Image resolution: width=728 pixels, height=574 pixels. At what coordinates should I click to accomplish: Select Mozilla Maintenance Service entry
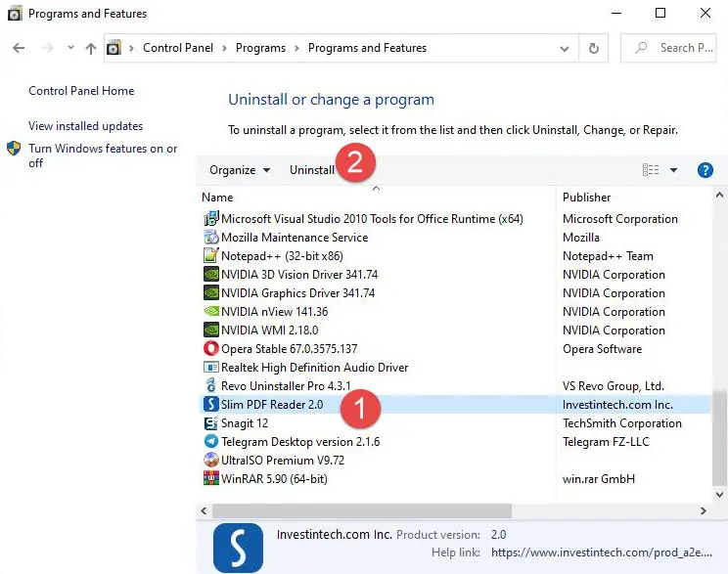[x=295, y=237]
